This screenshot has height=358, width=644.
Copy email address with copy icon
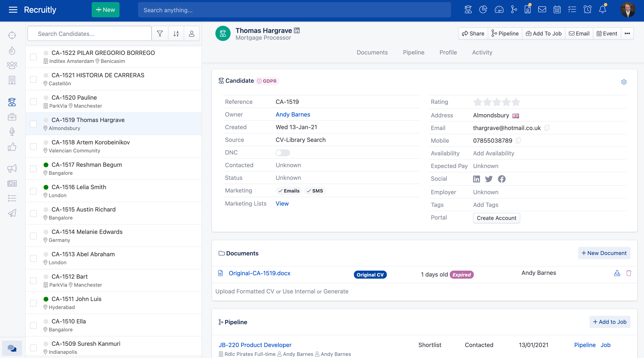point(547,128)
